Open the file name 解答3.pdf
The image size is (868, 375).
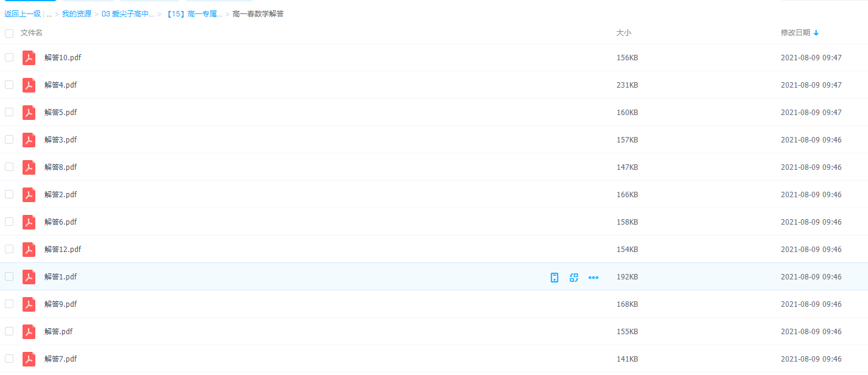click(61, 140)
